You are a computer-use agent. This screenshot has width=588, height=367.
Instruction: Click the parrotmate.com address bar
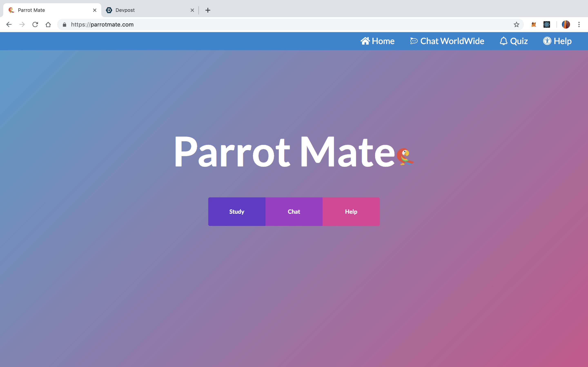click(243, 24)
